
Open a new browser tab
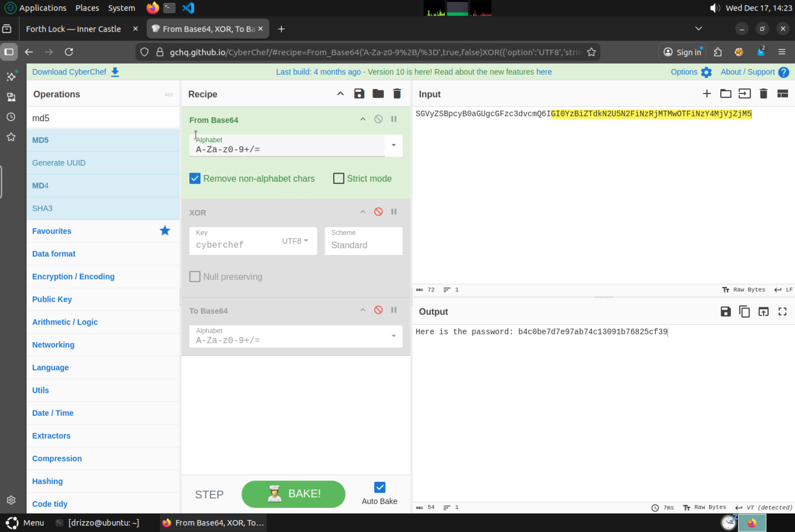pyautogui.click(x=282, y=29)
